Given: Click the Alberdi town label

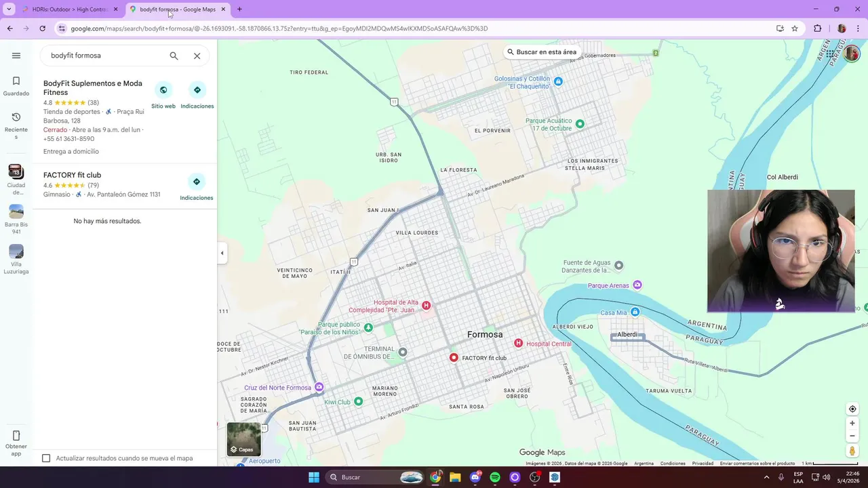Looking at the screenshot, I should tap(627, 335).
